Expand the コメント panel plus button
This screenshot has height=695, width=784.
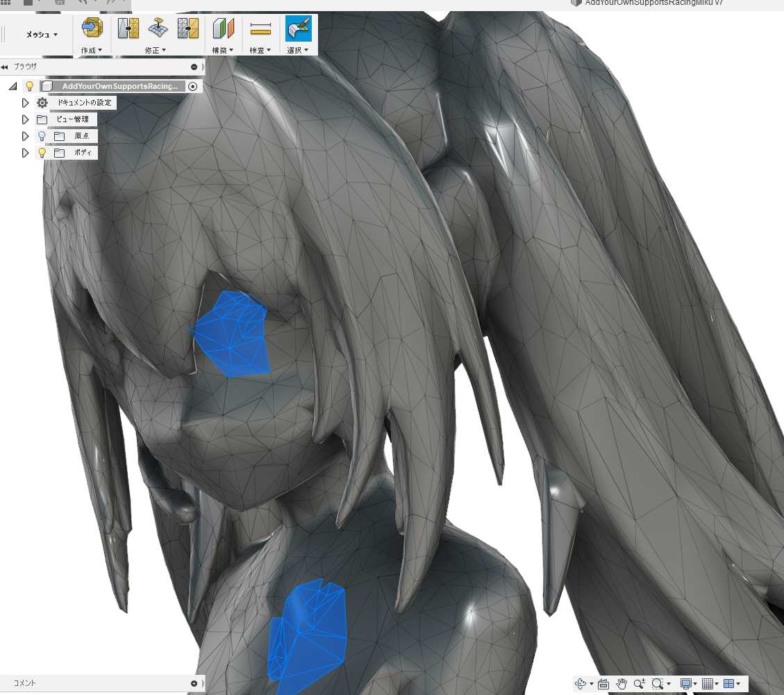[194, 683]
